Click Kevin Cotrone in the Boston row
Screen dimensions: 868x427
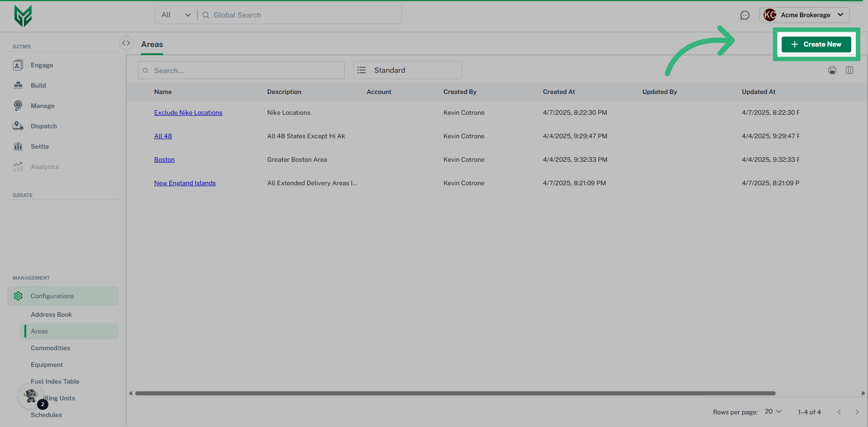coord(464,160)
